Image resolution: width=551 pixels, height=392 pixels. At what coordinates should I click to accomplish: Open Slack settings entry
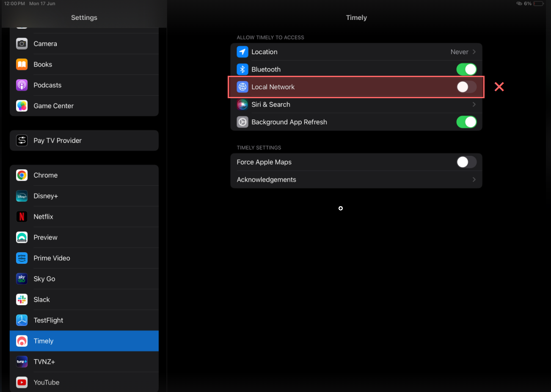tap(84, 300)
